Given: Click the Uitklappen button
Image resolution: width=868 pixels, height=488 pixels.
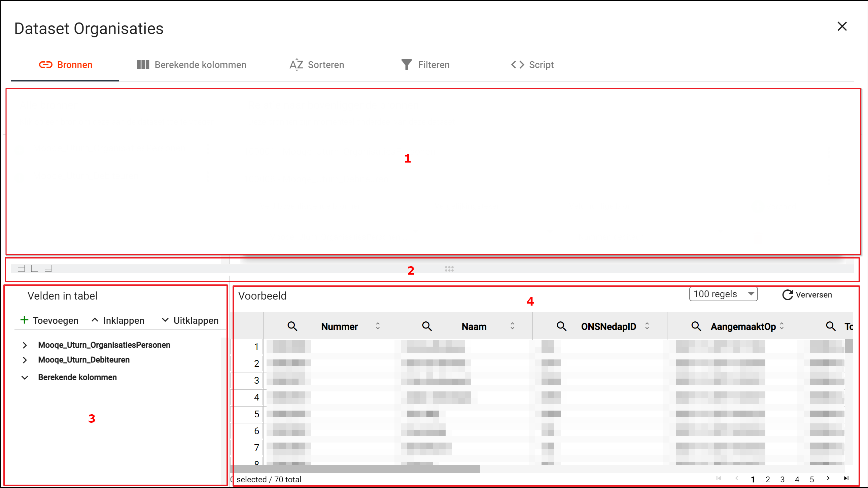Looking at the screenshot, I should pos(190,320).
